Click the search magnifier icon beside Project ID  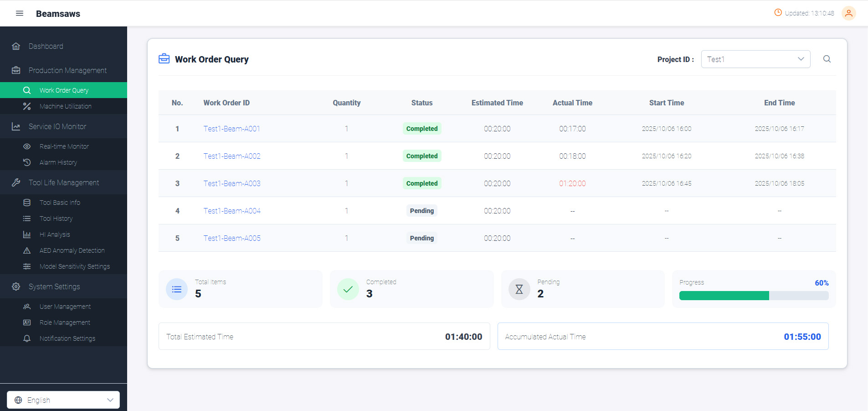(x=827, y=59)
